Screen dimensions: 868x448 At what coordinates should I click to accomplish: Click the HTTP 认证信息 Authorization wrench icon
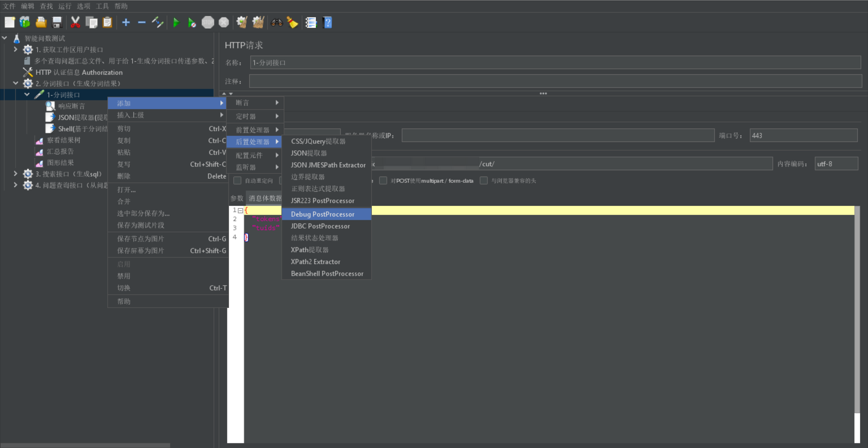coord(28,72)
